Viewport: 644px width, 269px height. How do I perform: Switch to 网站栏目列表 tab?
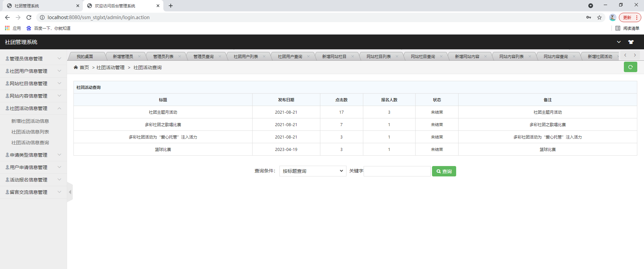379,56
